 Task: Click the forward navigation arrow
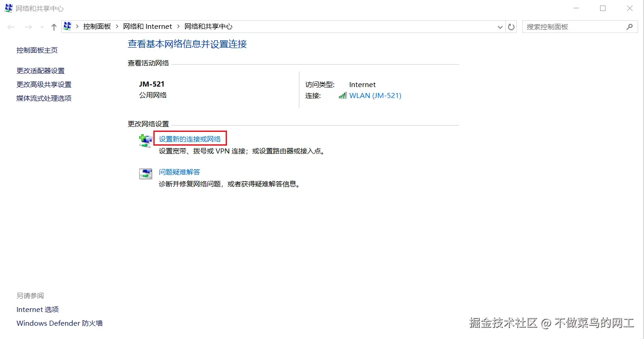(x=28, y=27)
